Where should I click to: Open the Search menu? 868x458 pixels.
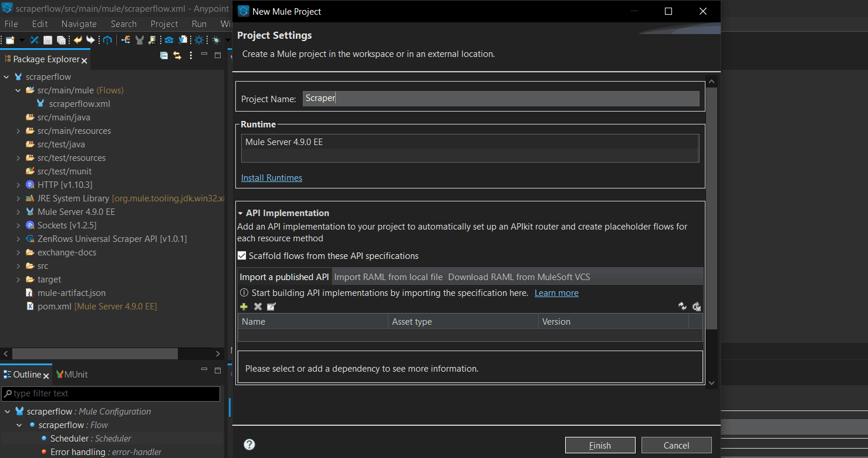click(x=124, y=24)
